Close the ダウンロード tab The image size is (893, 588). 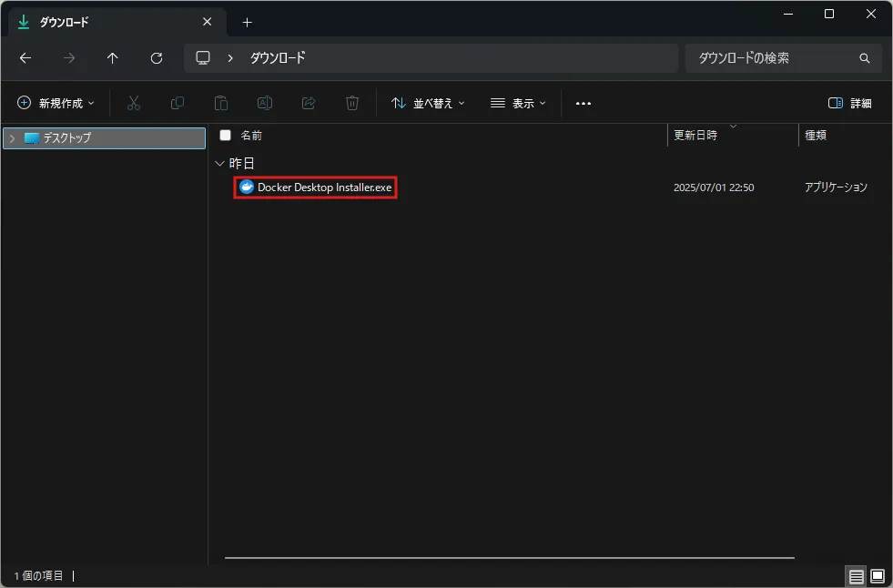(x=208, y=22)
